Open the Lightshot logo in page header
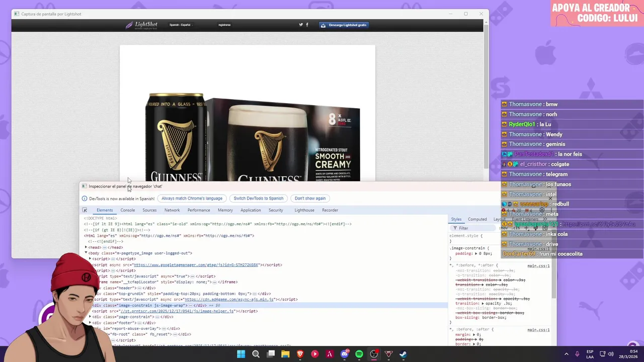Screen dimensions: 644x362 point(141,25)
